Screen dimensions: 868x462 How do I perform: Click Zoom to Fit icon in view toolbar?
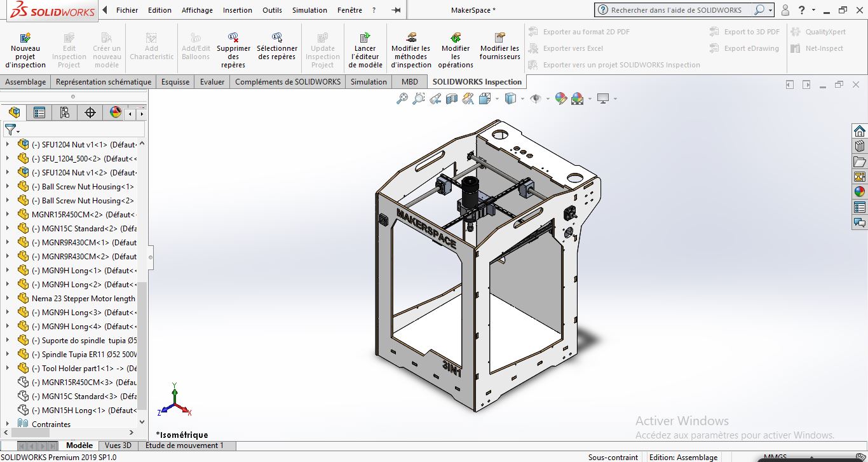(402, 99)
